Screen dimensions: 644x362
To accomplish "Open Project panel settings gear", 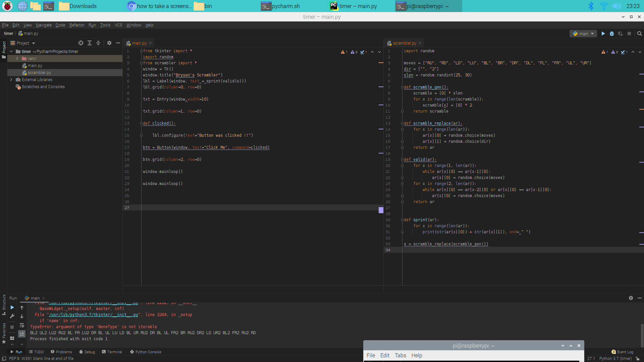I will pyautogui.click(x=109, y=43).
